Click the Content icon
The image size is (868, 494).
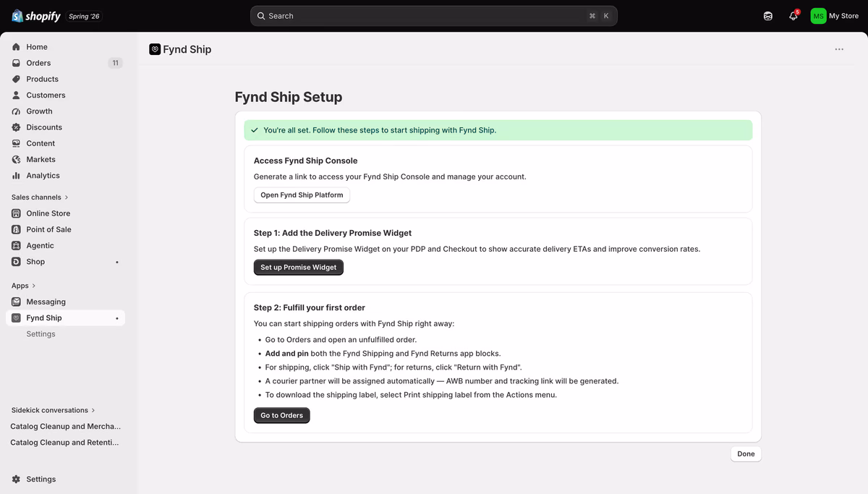pos(16,143)
